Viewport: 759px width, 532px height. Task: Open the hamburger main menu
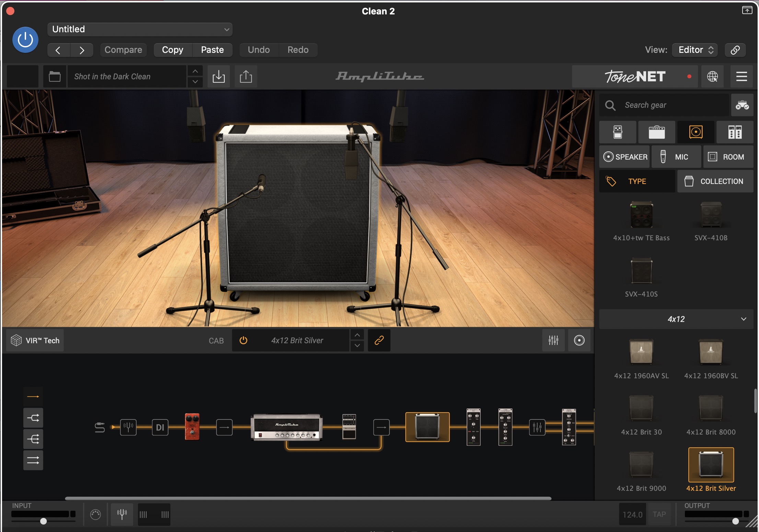pyautogui.click(x=742, y=77)
